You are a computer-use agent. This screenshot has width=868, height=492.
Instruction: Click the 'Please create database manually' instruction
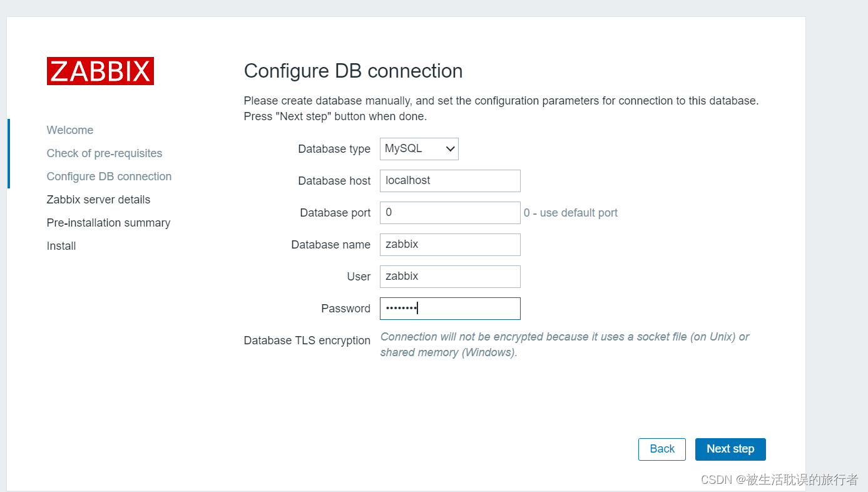501,108
